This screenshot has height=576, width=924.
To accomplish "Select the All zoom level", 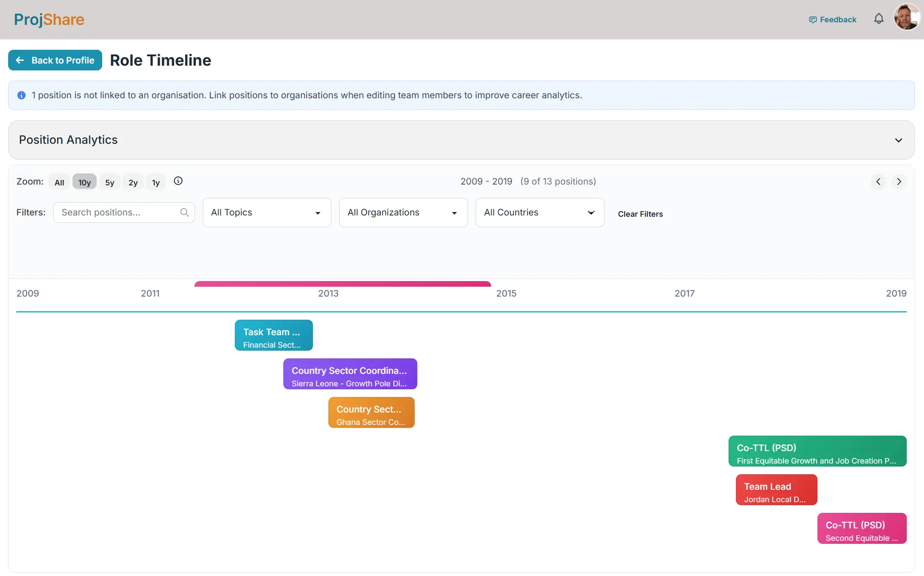I will coord(59,182).
